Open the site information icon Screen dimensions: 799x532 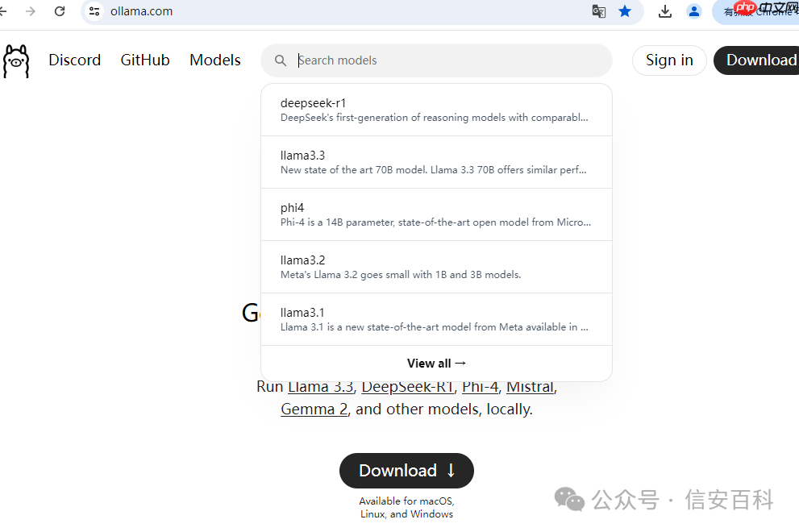click(x=94, y=11)
